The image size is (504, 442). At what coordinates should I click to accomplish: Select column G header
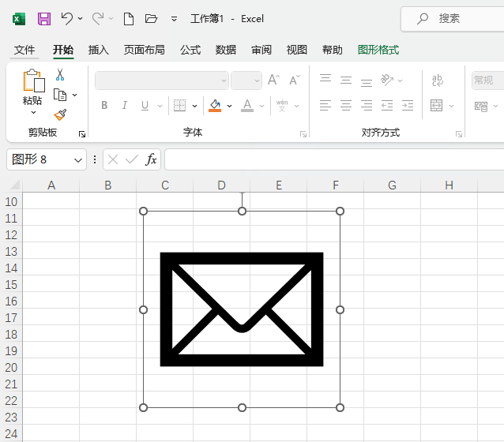(392, 185)
